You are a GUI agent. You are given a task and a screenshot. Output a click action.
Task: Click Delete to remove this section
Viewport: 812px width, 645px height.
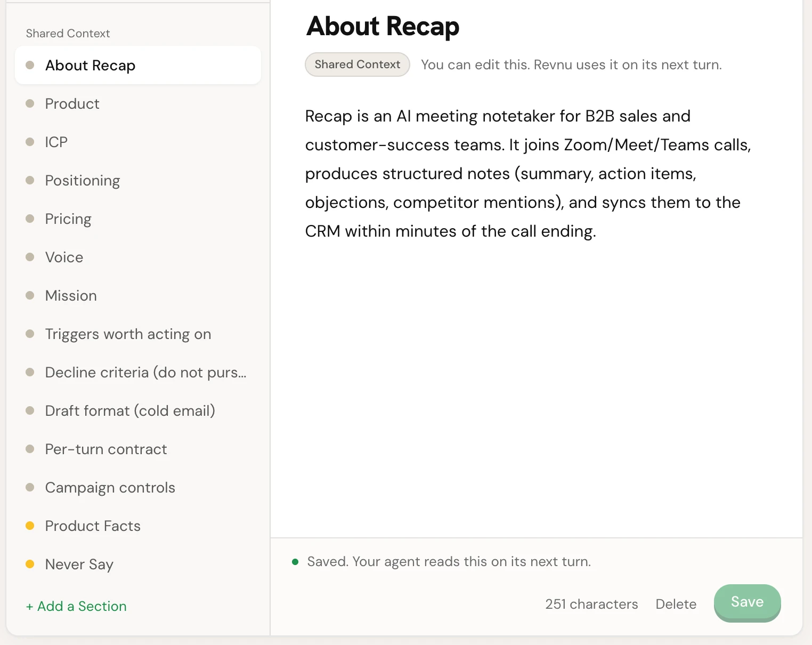coord(676,604)
